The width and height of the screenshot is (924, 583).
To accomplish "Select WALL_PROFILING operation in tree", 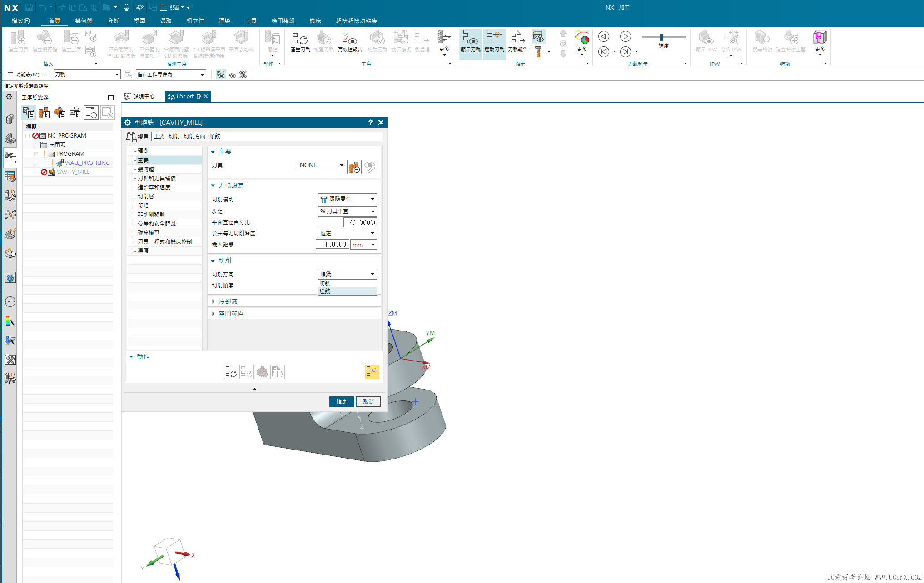I will [87, 163].
